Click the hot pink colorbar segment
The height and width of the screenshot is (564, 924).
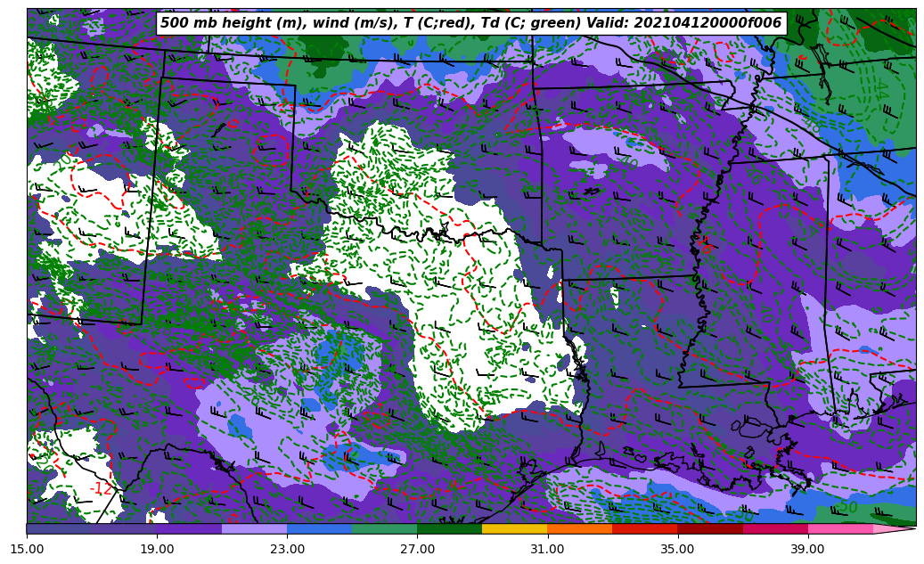[x=840, y=528]
